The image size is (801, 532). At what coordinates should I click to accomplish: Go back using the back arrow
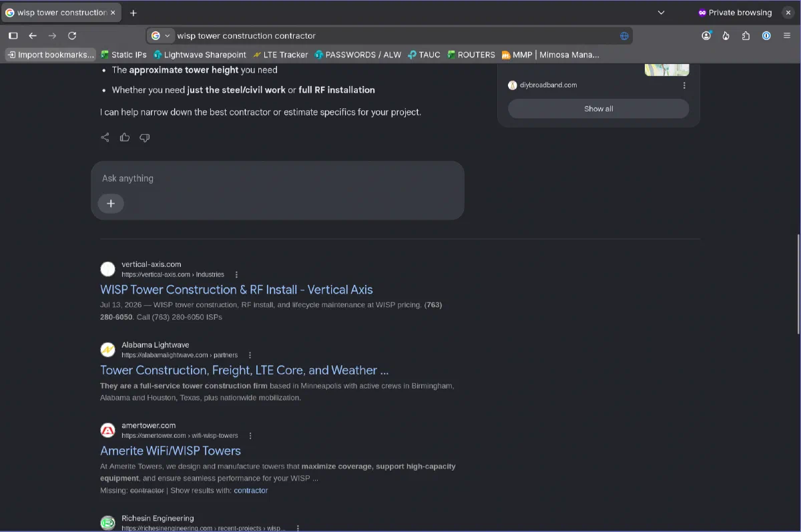tap(32, 35)
